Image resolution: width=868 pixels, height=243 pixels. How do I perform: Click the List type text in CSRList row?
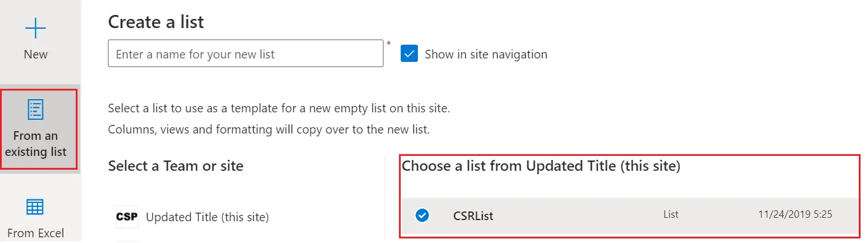(671, 214)
